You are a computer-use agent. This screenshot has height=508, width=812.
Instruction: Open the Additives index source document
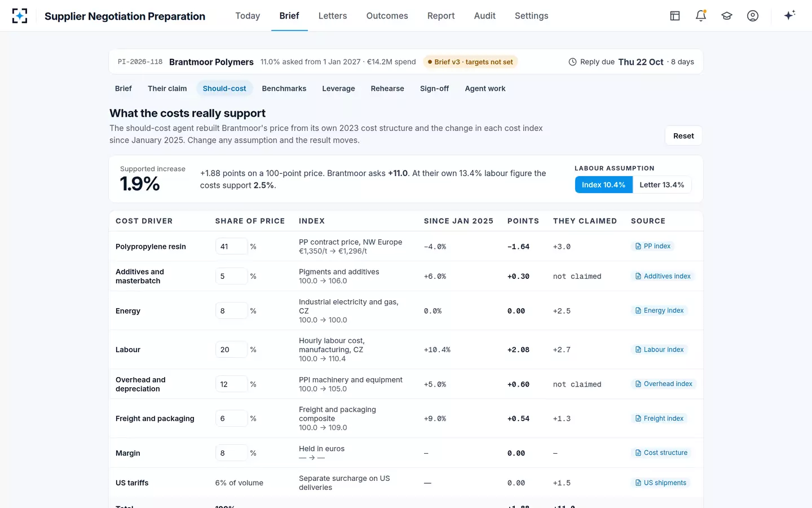pos(663,276)
